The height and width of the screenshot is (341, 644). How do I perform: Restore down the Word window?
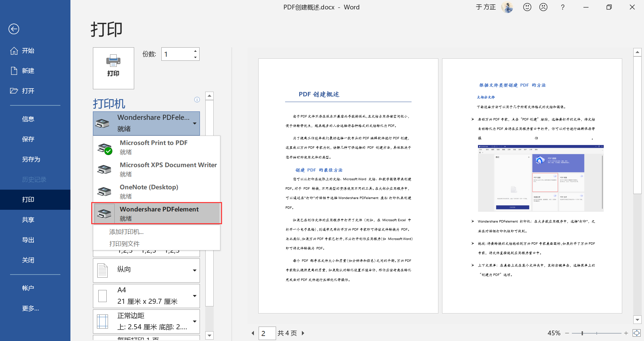pos(609,7)
